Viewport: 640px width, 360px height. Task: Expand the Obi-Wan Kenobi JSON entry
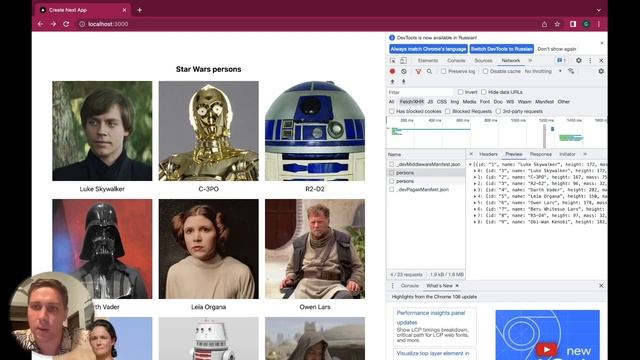click(x=475, y=222)
